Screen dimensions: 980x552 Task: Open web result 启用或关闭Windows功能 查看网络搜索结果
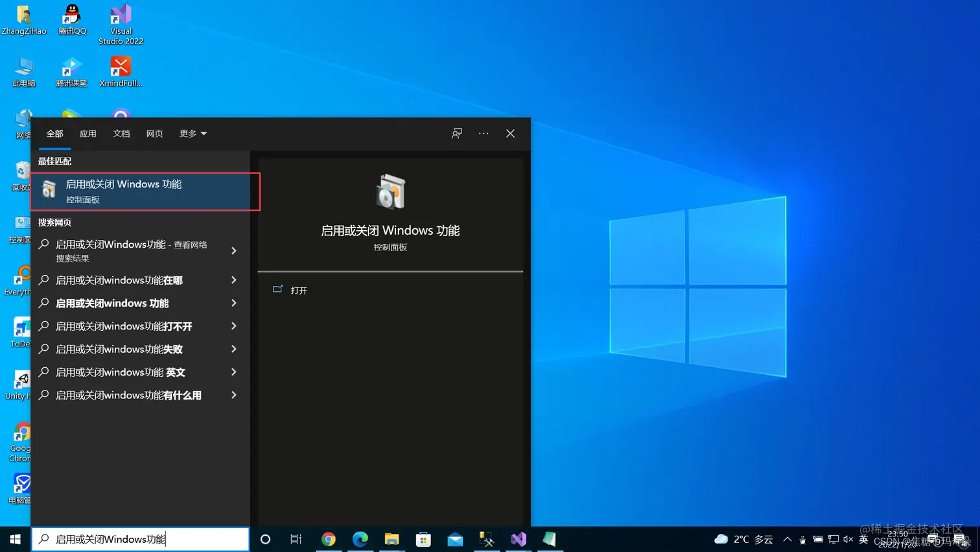pos(140,250)
